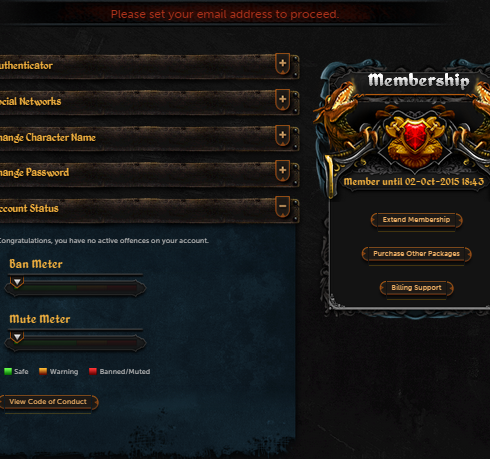Viewport: 490px width, 459px height.
Task: Click the Ban Meter slider marker
Action: pos(17,282)
